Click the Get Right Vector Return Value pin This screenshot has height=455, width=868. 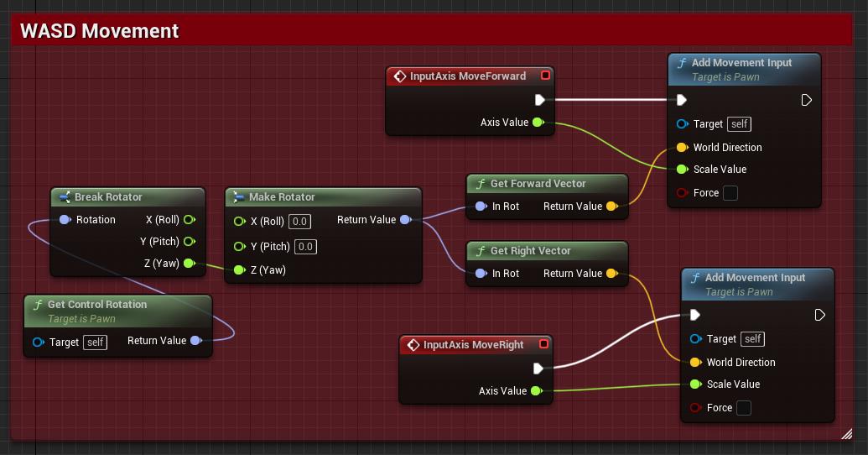[611, 274]
